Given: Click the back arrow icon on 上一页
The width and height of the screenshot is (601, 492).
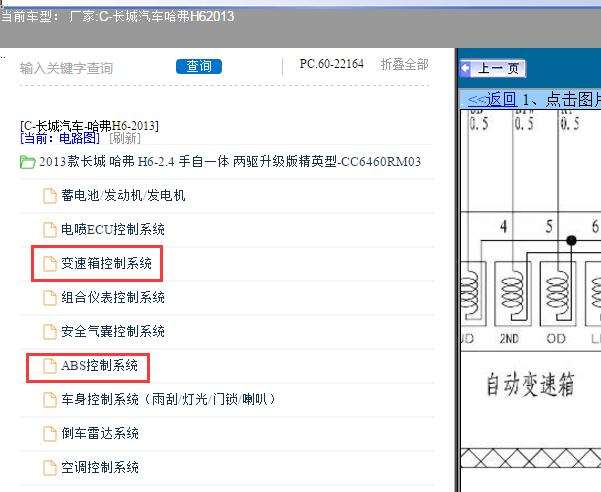Looking at the screenshot, I should (466, 69).
